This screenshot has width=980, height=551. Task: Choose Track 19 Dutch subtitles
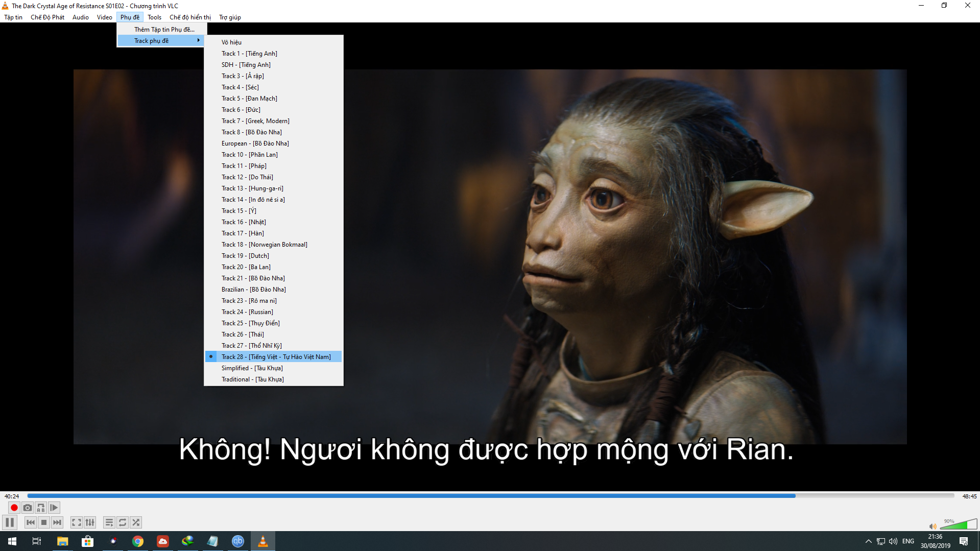274,256
